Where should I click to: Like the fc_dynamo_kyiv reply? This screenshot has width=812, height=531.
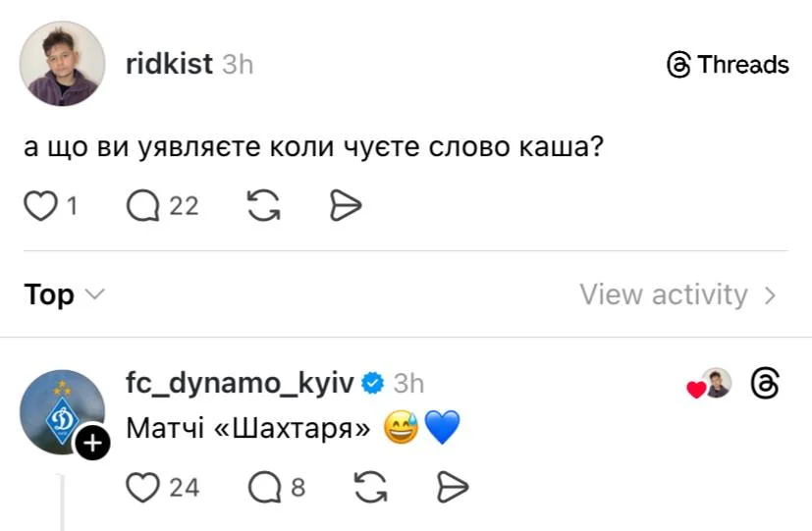click(143, 487)
